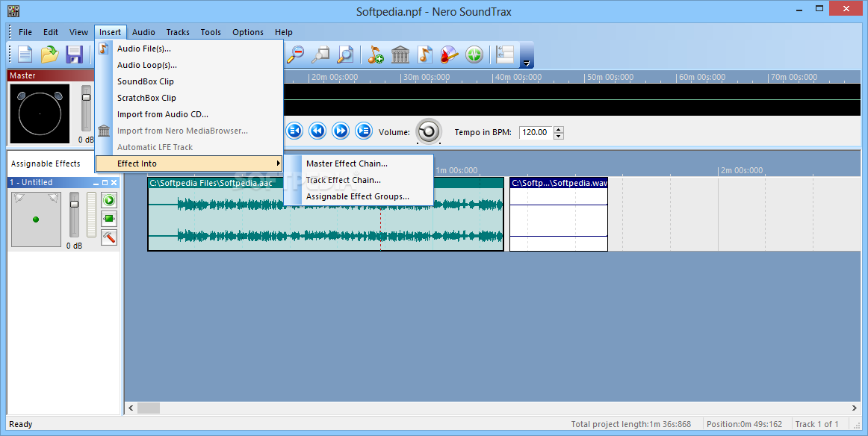The height and width of the screenshot is (436, 868).
Task: Click the burn disc match icon
Action: (x=450, y=54)
